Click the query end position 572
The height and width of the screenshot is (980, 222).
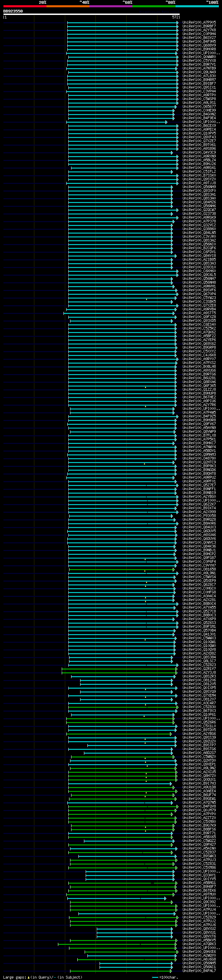point(175,17)
